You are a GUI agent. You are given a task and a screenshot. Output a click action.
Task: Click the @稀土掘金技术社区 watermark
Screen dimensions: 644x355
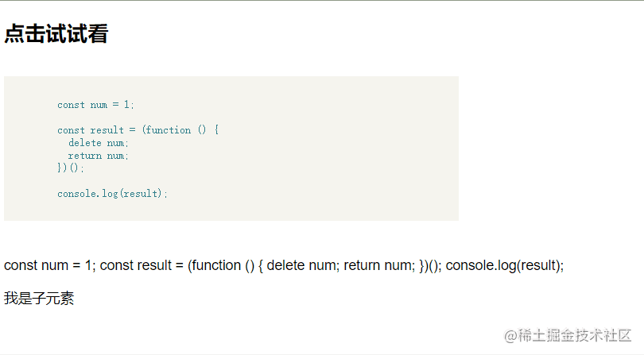click(568, 336)
